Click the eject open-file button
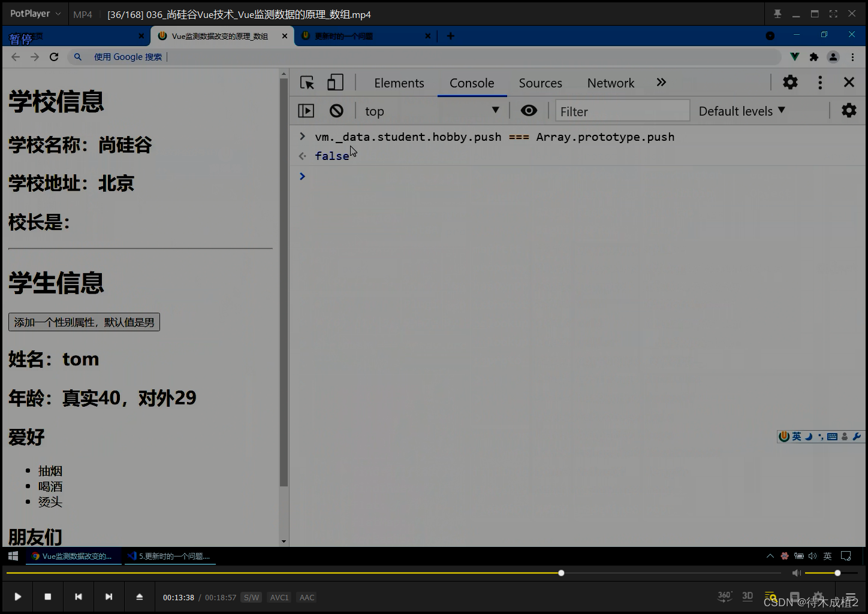The width and height of the screenshot is (868, 614). 139,597
